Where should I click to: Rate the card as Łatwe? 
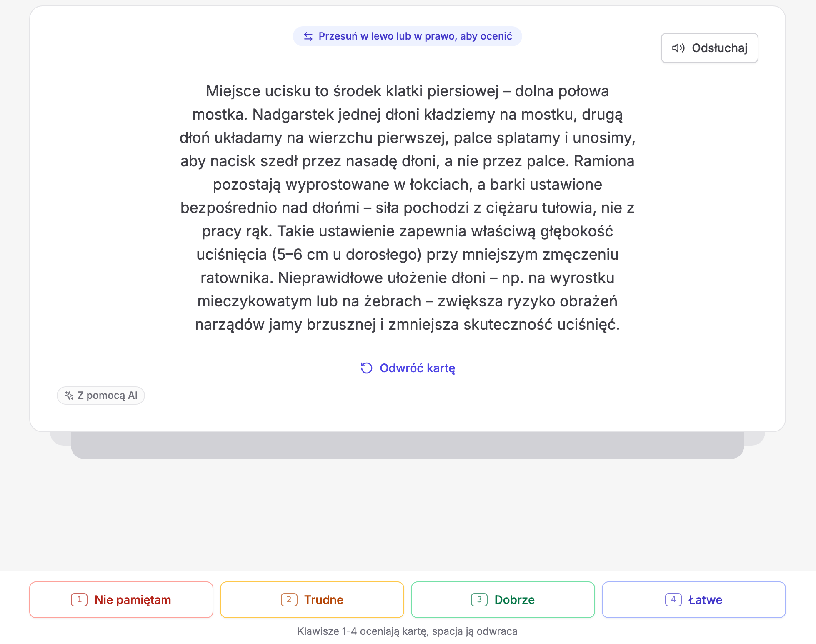pos(694,600)
